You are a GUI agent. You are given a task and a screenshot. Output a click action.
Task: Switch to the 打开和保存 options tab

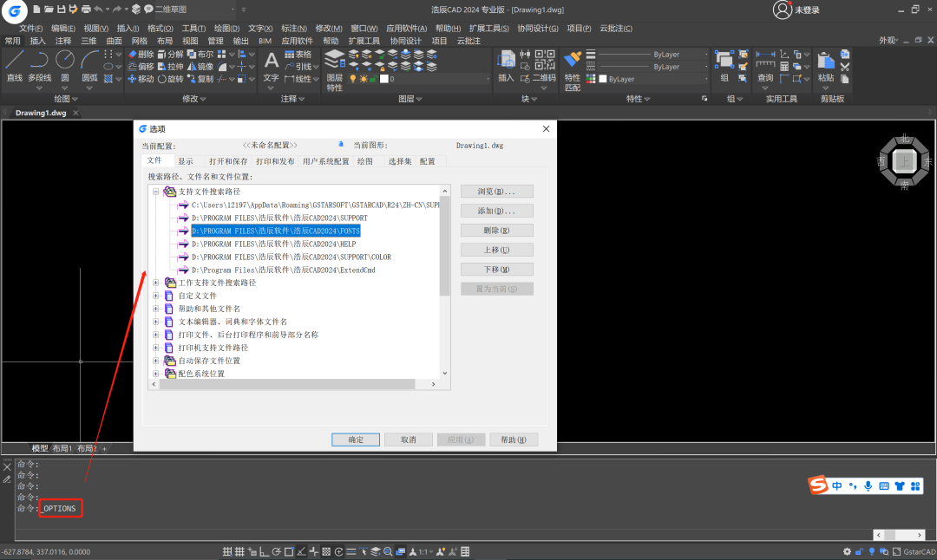pyautogui.click(x=228, y=161)
